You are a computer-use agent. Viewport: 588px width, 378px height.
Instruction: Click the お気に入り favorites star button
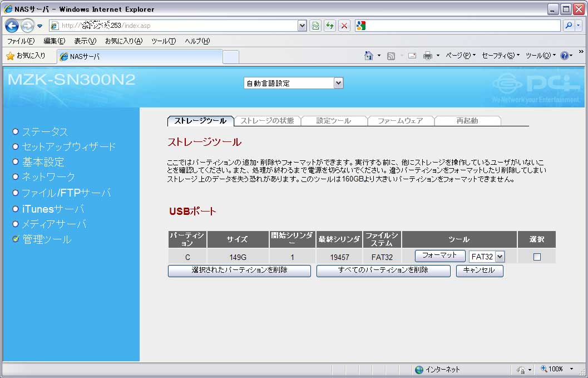pos(26,56)
